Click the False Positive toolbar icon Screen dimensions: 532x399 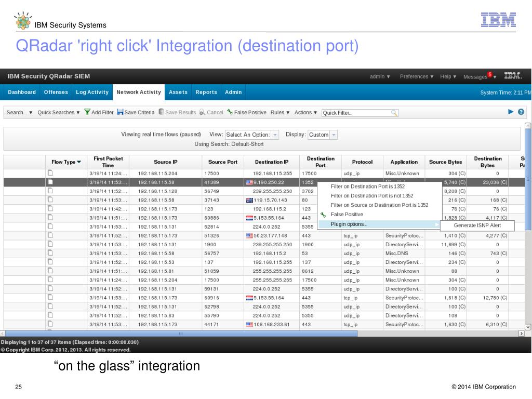[x=230, y=112]
